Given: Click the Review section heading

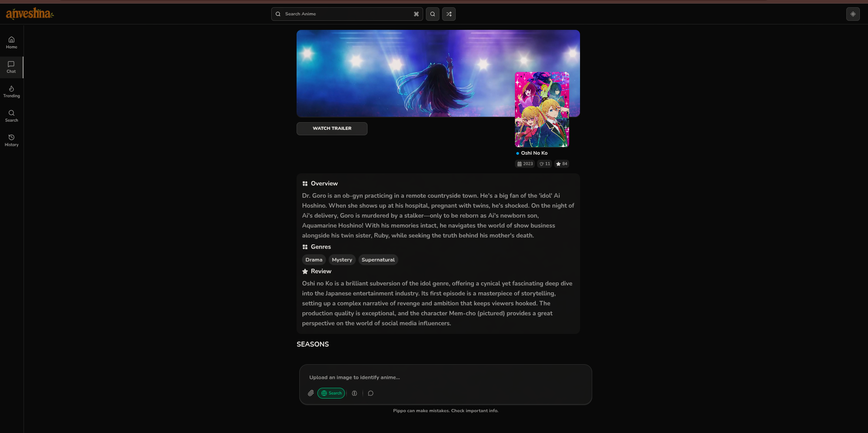Looking at the screenshot, I should tap(321, 271).
